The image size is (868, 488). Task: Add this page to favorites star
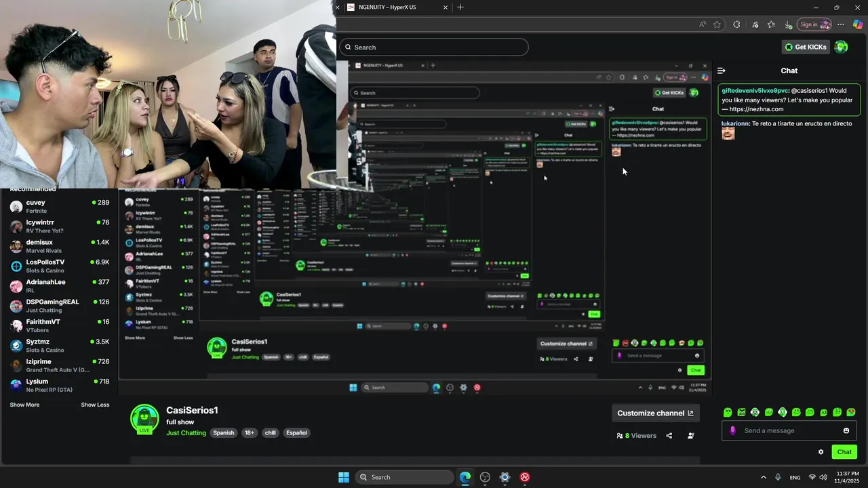(x=717, y=24)
